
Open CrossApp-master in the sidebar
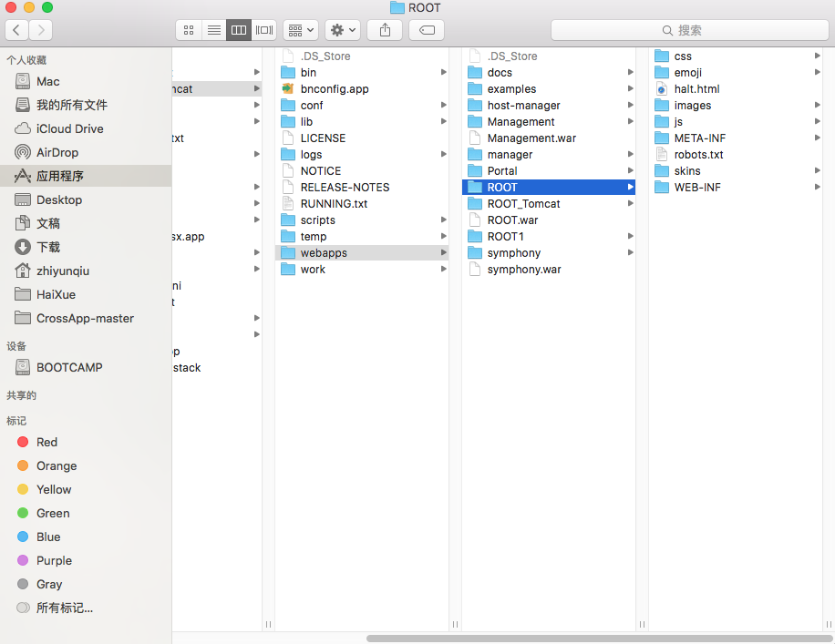point(86,318)
